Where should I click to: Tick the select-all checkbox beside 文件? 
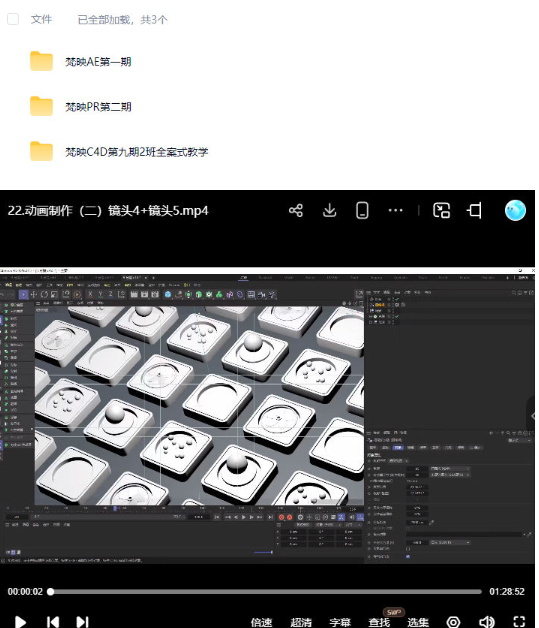pyautogui.click(x=13, y=19)
